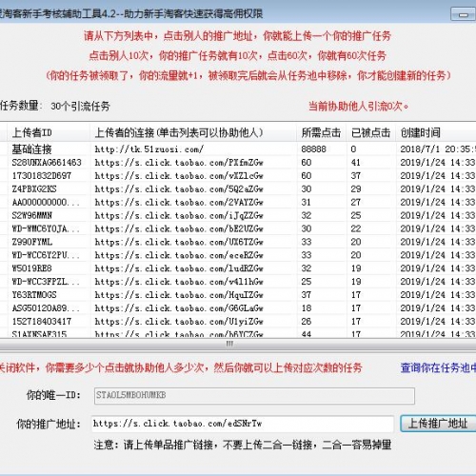Click the 你的推广地址 URL input field
The image size is (476, 476).
point(243,424)
